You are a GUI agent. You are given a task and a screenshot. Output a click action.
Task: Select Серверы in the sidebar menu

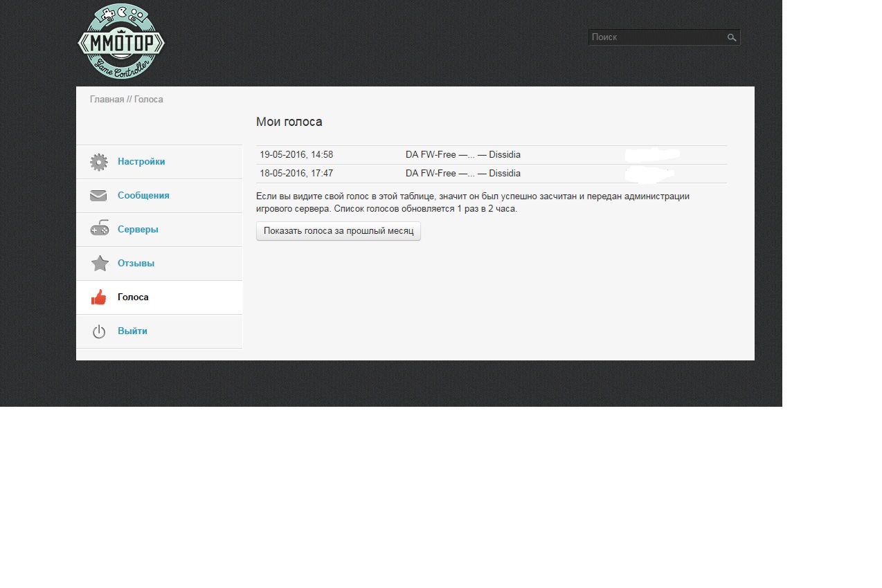click(138, 230)
